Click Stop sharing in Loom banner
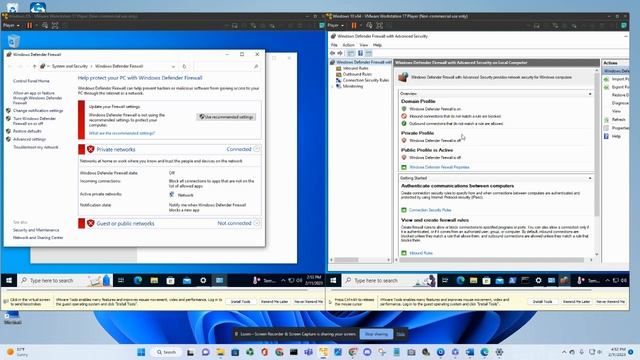 tap(376, 334)
